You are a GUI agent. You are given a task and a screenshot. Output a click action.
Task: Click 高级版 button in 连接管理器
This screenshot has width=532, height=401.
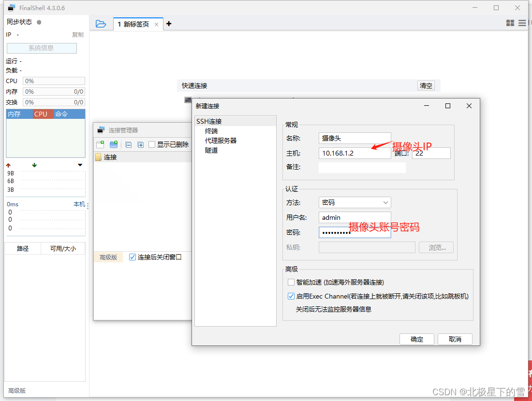pos(108,258)
